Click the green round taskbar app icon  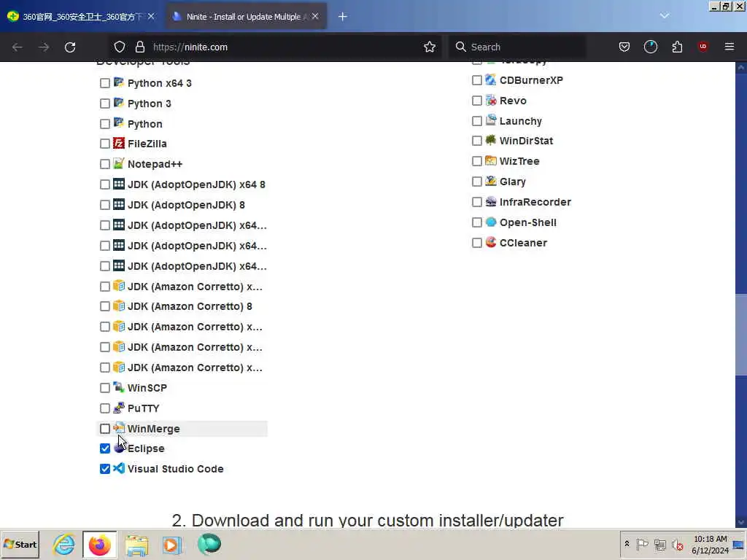click(209, 544)
